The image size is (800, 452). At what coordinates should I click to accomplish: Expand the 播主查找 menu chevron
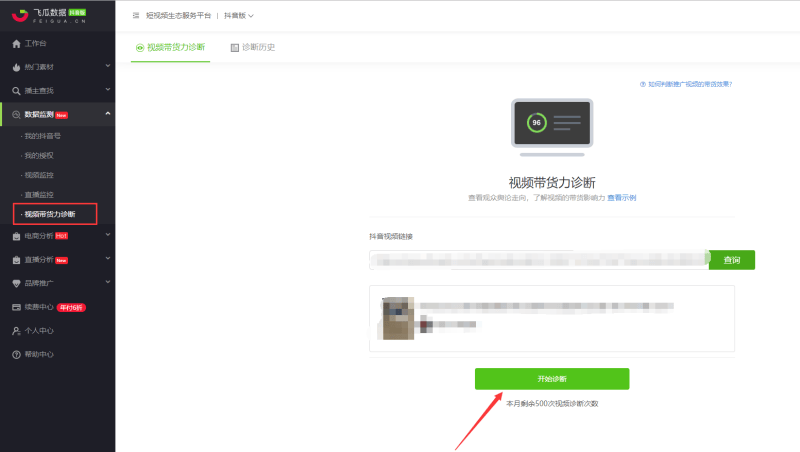(108, 89)
